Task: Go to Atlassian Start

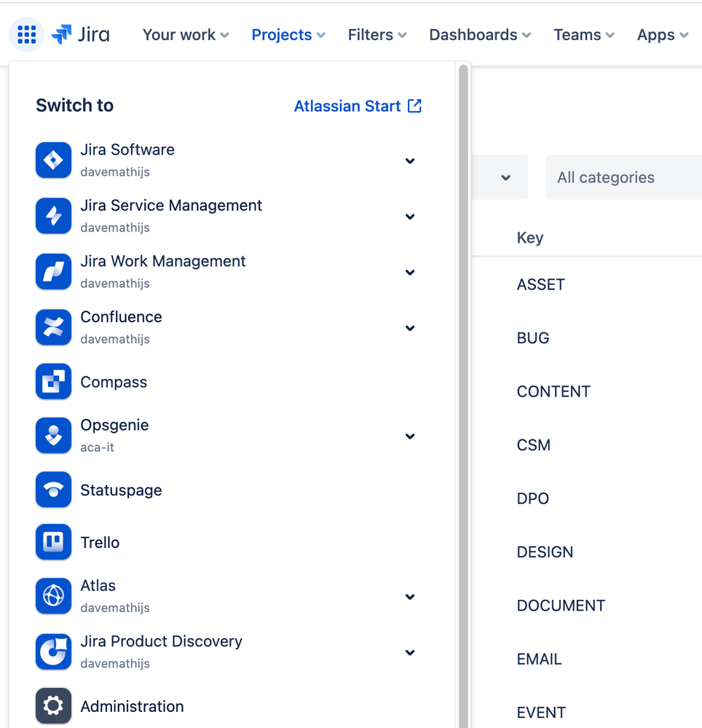Action: point(348,106)
